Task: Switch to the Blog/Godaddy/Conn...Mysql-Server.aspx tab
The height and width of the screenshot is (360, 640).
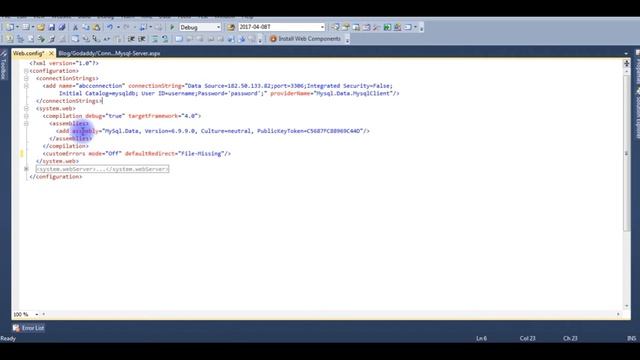Action: (x=109, y=53)
